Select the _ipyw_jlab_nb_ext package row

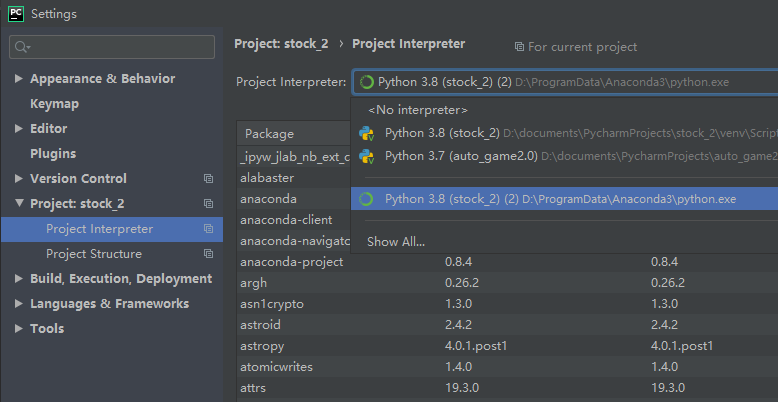tap(294, 157)
